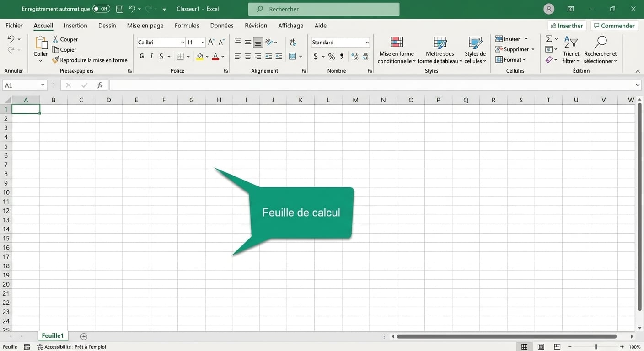Click the percent style icon
The height and width of the screenshot is (351, 644).
pyautogui.click(x=331, y=56)
